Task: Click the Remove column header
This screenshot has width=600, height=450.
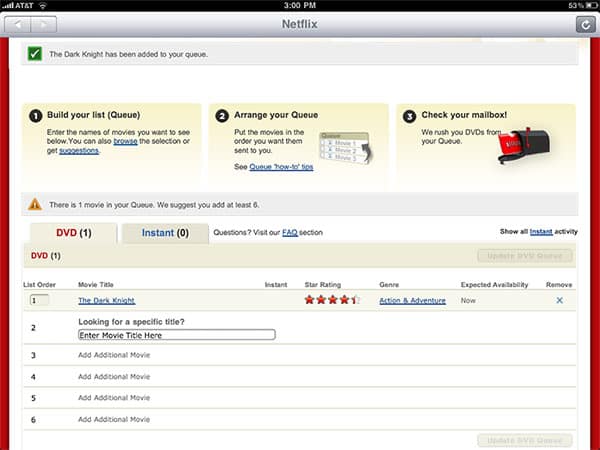Action: (559, 284)
